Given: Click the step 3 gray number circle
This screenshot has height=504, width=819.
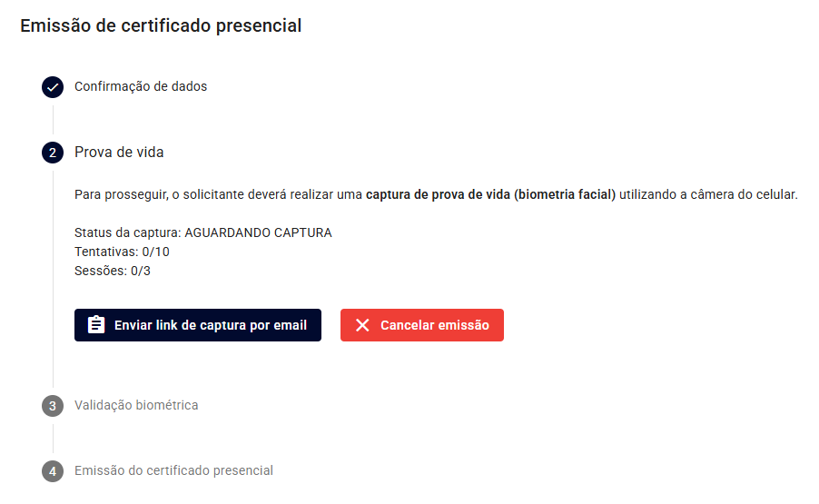Looking at the screenshot, I should pyautogui.click(x=53, y=406).
